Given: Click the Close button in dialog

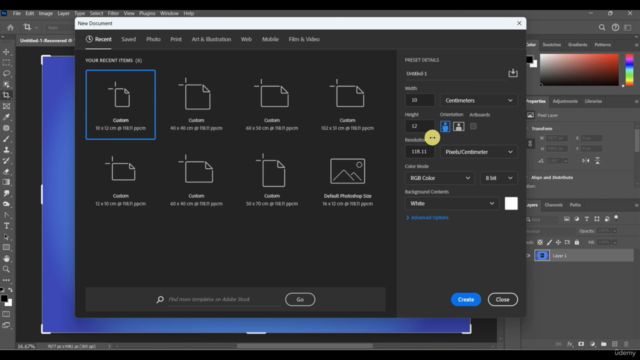Looking at the screenshot, I should [502, 300].
